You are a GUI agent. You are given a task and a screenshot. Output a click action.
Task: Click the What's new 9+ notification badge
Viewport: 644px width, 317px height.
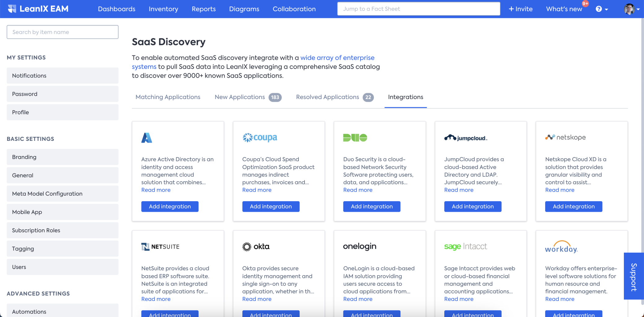point(585,4)
